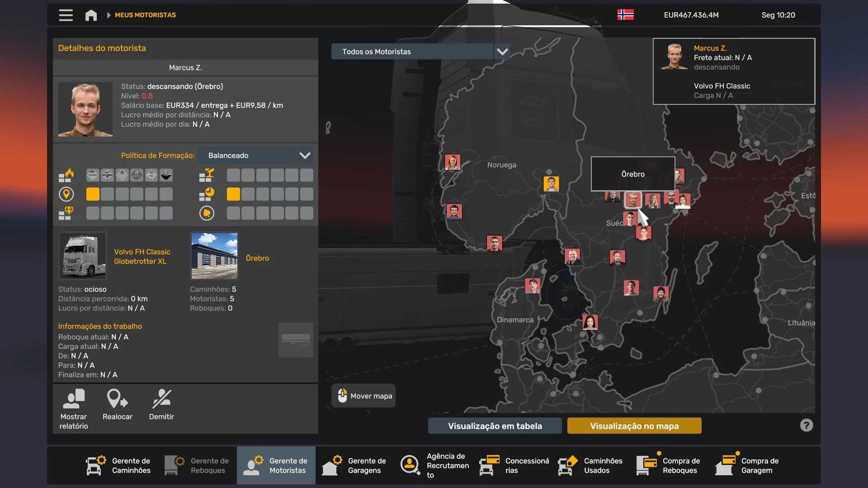Switch to Visualização no mapa
The height and width of the screenshot is (488, 868).
pos(634,426)
